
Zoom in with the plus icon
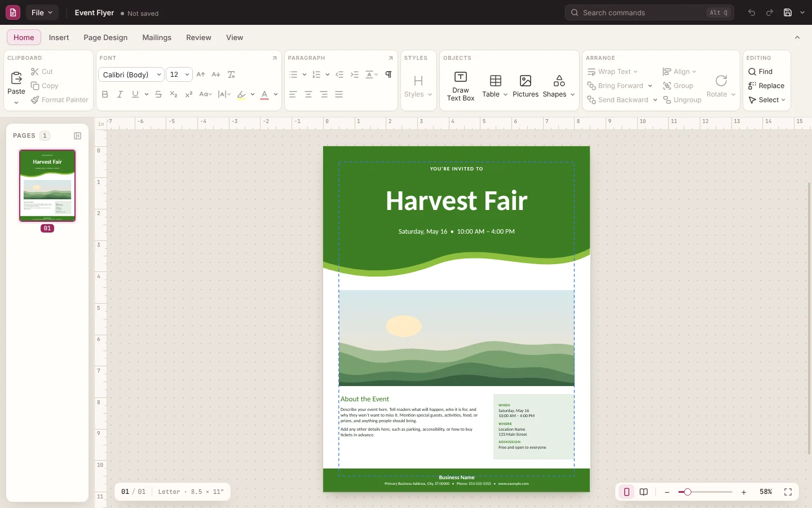point(744,492)
